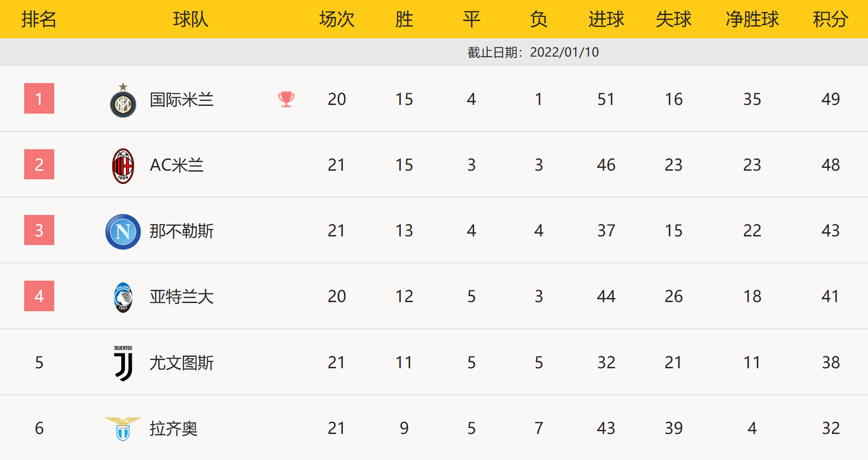The height and width of the screenshot is (460, 868).
Task: Click the red trophy icon
Action: [x=286, y=99]
